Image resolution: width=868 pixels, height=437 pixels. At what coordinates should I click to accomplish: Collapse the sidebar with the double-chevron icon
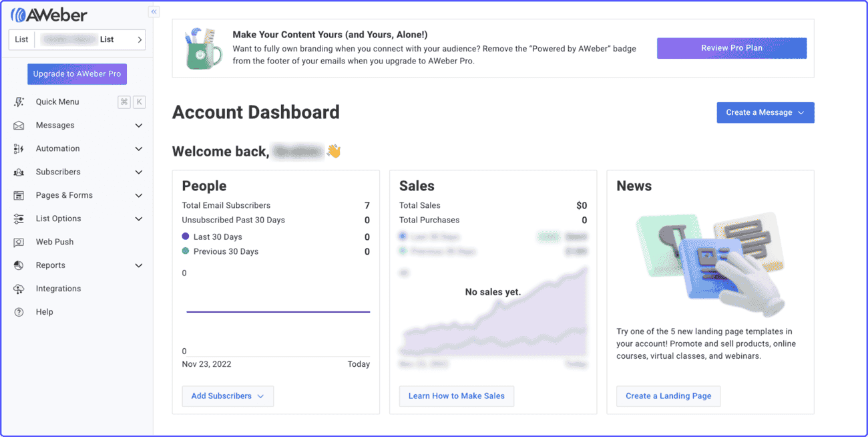(x=154, y=11)
